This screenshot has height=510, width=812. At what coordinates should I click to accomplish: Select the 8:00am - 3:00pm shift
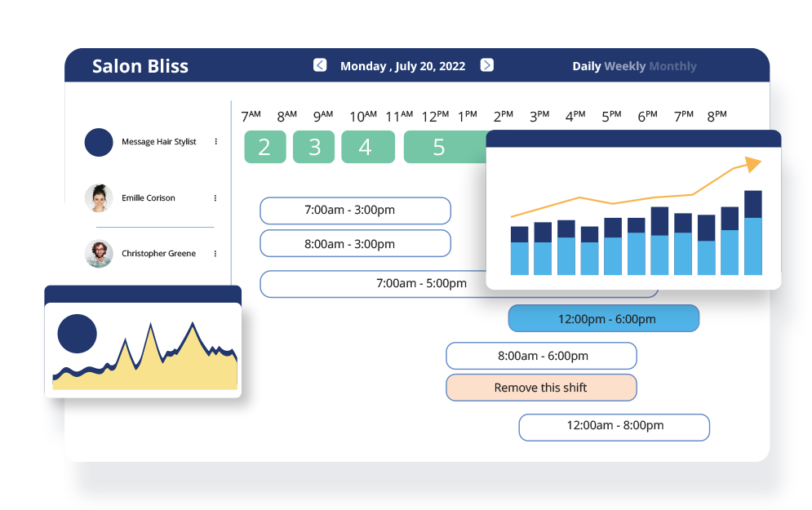pyautogui.click(x=355, y=244)
